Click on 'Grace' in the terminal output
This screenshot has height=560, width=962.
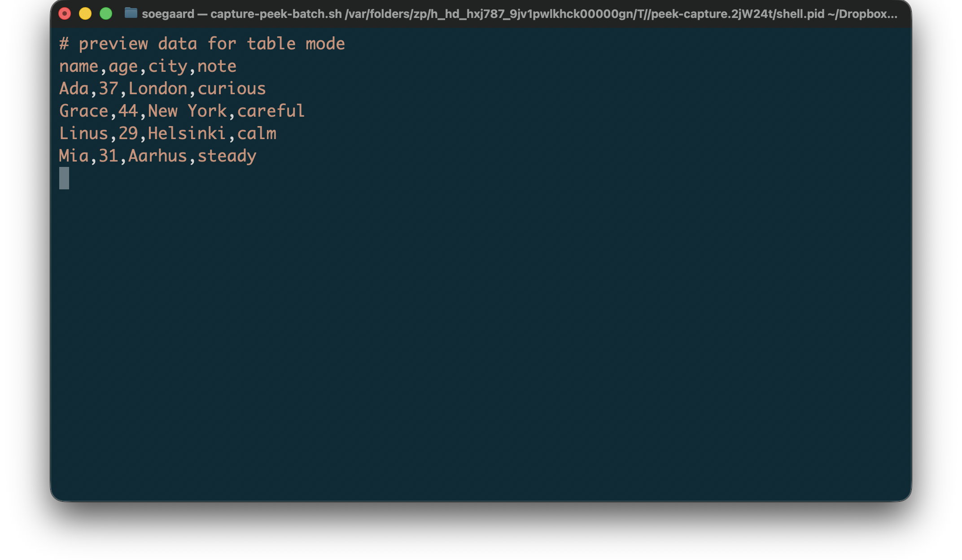pos(84,111)
